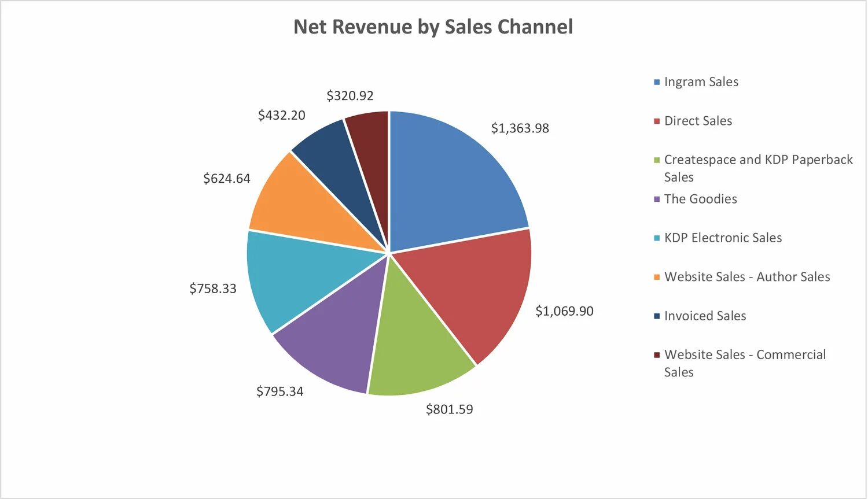Select Website Sales - Commercial Sales legend text
Screen dimensions: 868x499
point(745,363)
